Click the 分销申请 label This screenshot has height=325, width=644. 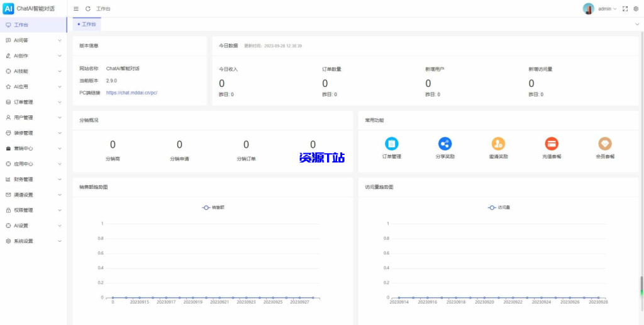pos(179,158)
